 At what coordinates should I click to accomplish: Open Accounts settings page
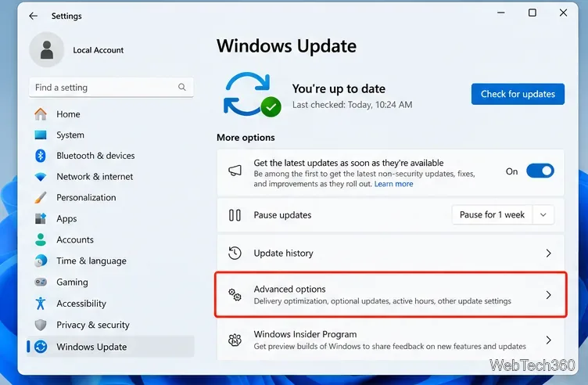tap(111, 239)
